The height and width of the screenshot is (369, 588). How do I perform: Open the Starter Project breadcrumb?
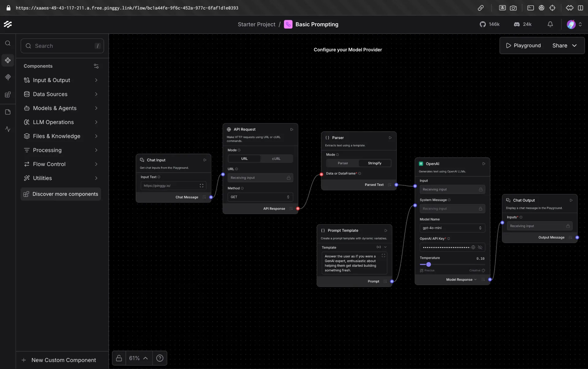point(256,24)
